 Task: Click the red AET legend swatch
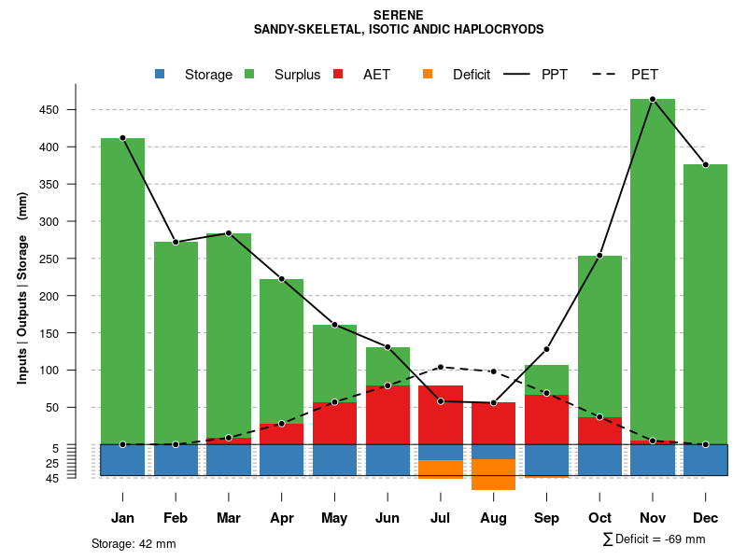tap(339, 75)
